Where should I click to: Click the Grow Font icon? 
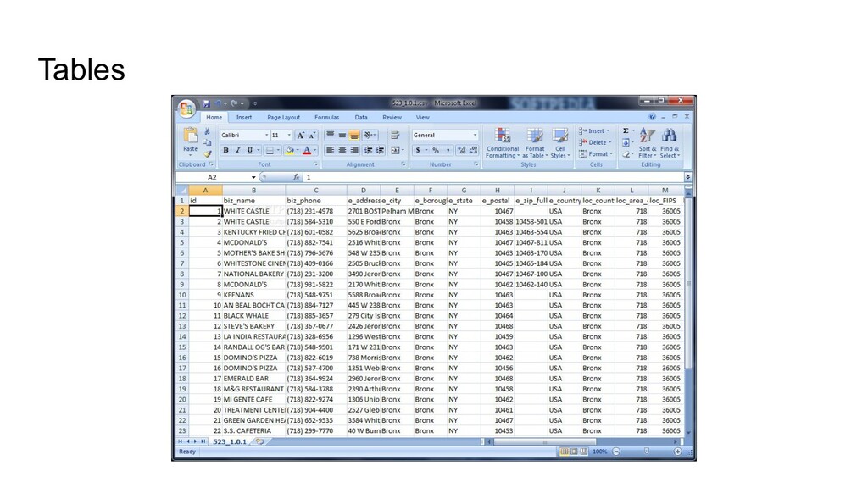300,135
